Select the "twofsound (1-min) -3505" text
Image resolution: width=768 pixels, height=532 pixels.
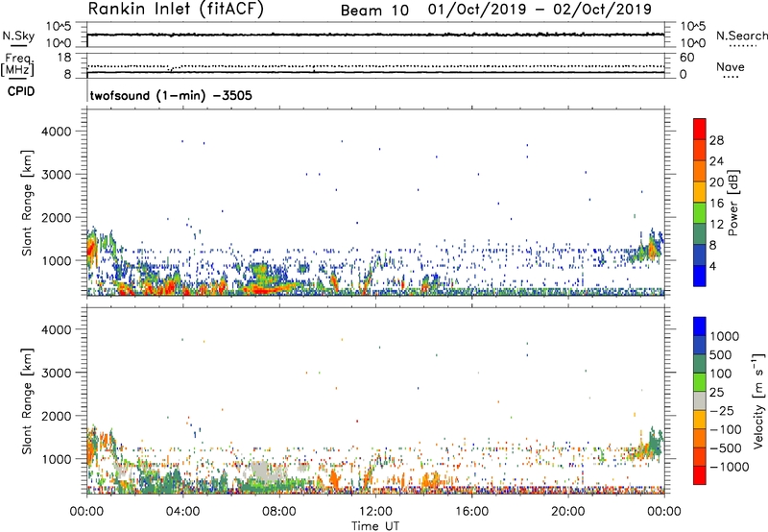tap(171, 95)
